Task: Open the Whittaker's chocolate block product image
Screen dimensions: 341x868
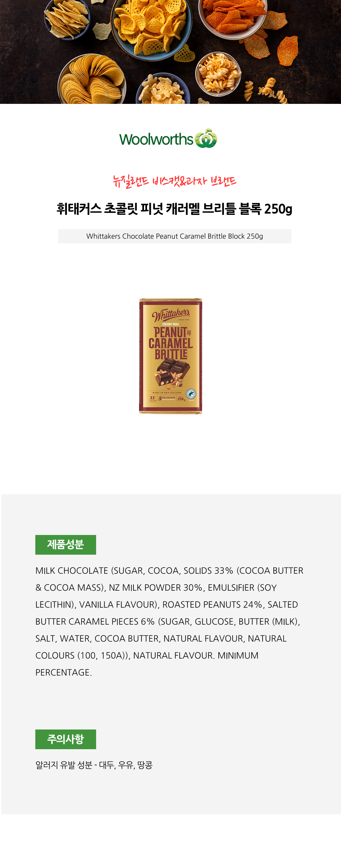Action: (170, 356)
